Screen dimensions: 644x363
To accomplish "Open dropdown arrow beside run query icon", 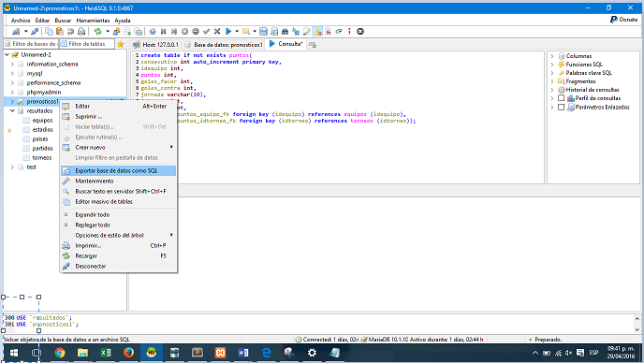I will 237,32.
